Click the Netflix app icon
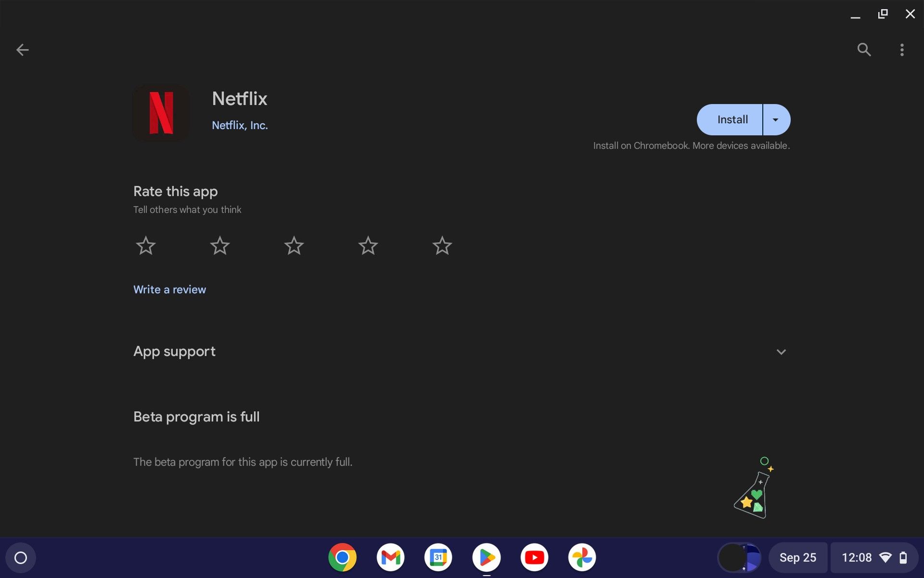This screenshot has width=924, height=578. (x=161, y=112)
